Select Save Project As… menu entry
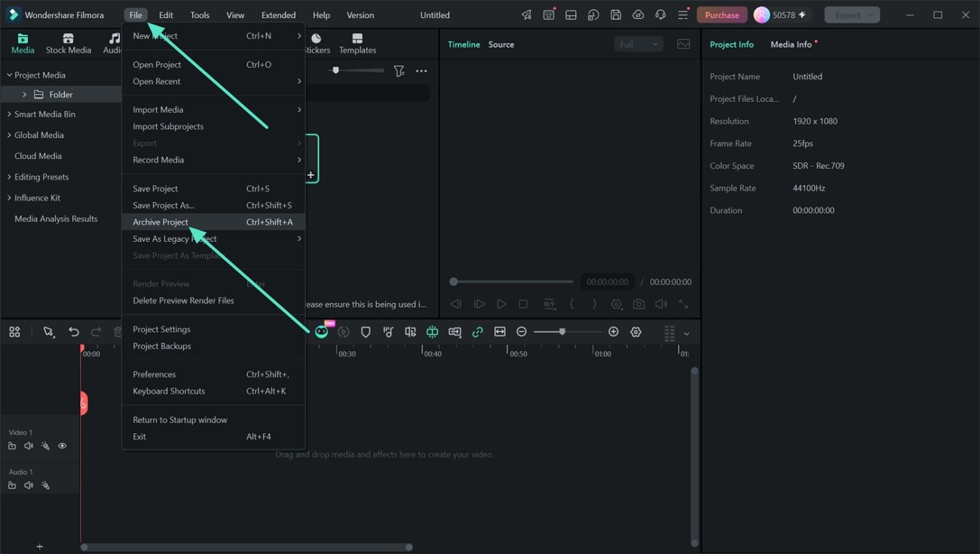 [x=213, y=206]
